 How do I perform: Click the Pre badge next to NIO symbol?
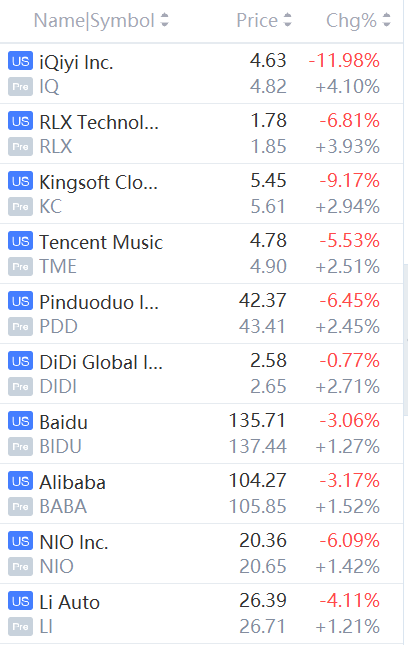pyautogui.click(x=20, y=566)
